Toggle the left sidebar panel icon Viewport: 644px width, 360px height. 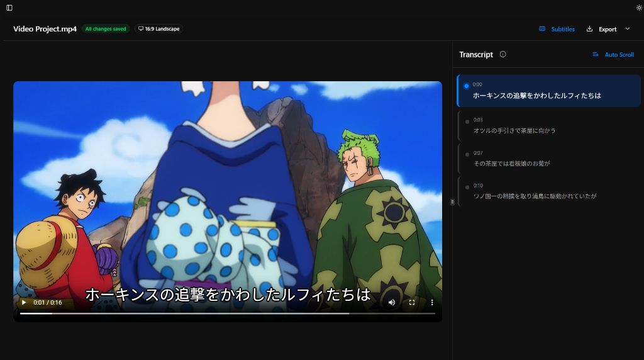(x=9, y=8)
